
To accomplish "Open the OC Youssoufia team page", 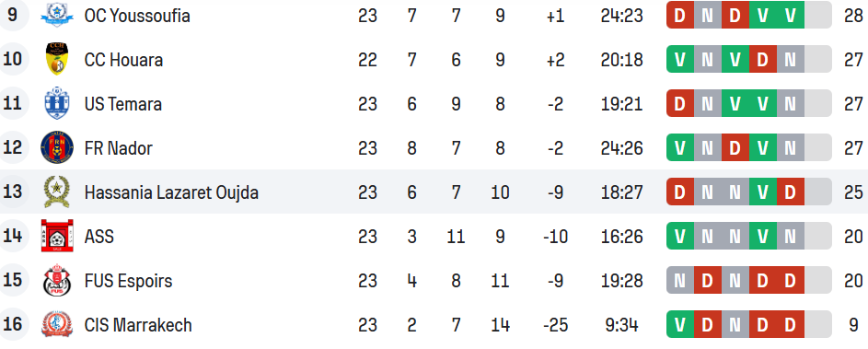I will 137,16.
